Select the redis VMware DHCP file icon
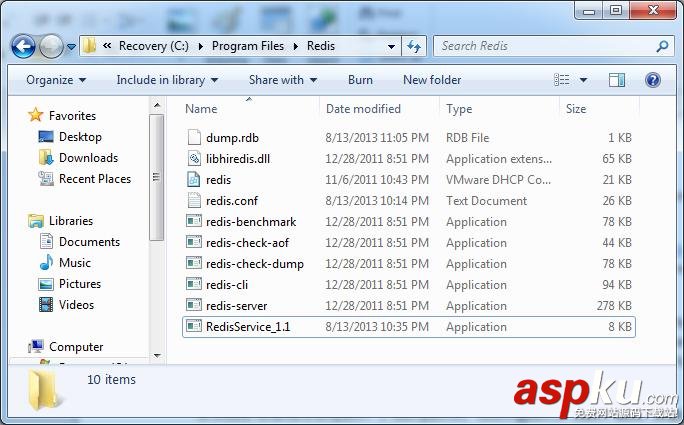The width and height of the screenshot is (684, 425). pyautogui.click(x=194, y=179)
